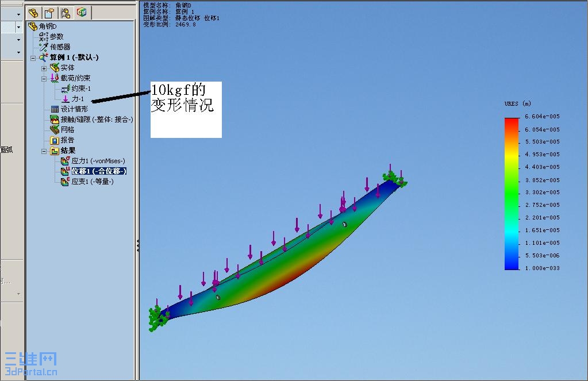Click the 设计情形 table icon

[55, 109]
